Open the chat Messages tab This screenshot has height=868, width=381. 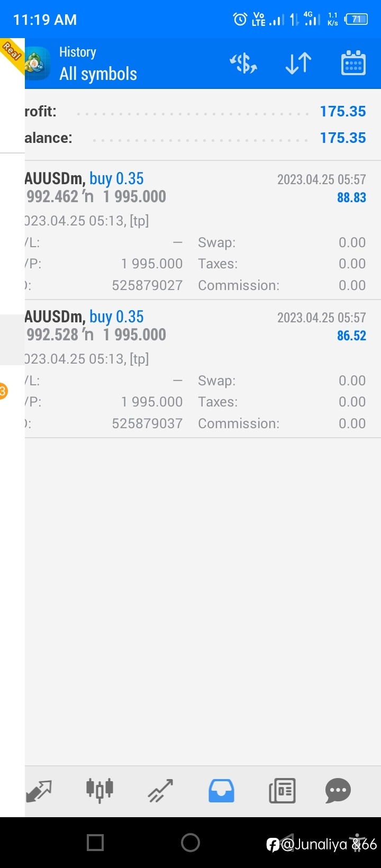tap(338, 791)
